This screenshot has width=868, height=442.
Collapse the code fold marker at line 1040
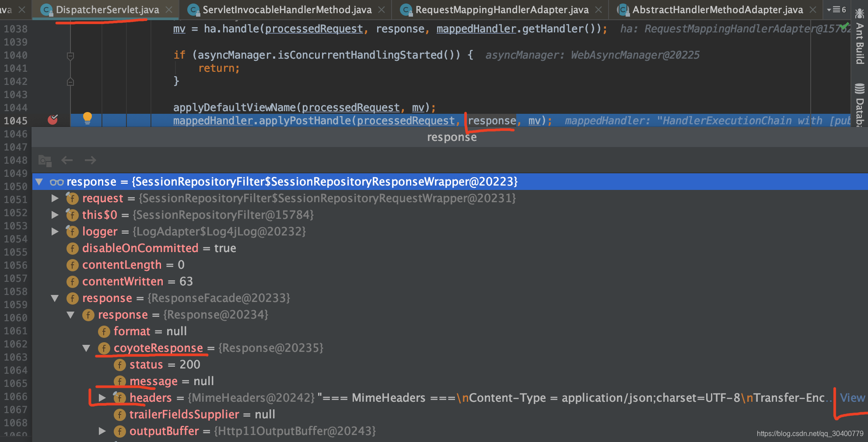point(70,56)
